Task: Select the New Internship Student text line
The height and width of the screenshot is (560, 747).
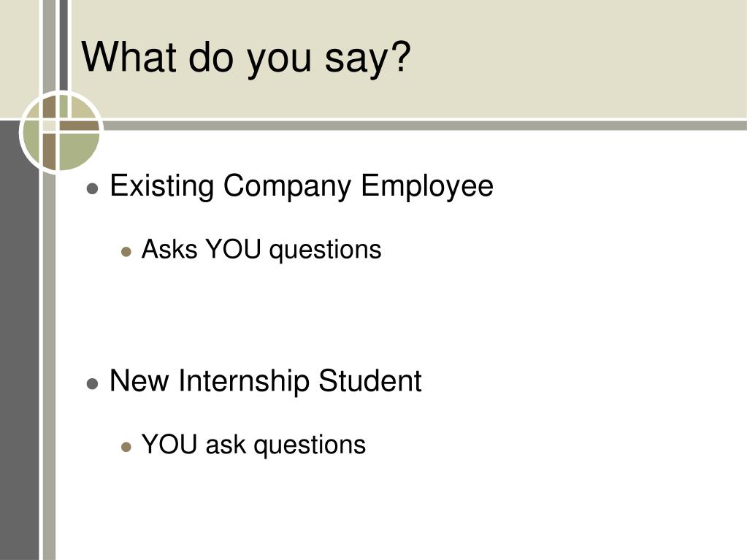Action: pyautogui.click(x=265, y=381)
